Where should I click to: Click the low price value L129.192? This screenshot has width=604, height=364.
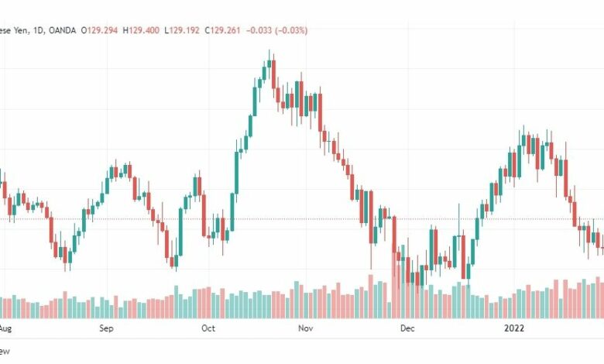182,30
